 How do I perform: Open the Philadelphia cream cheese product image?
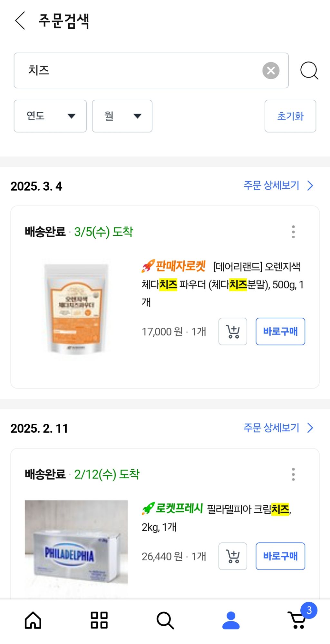pos(76,545)
